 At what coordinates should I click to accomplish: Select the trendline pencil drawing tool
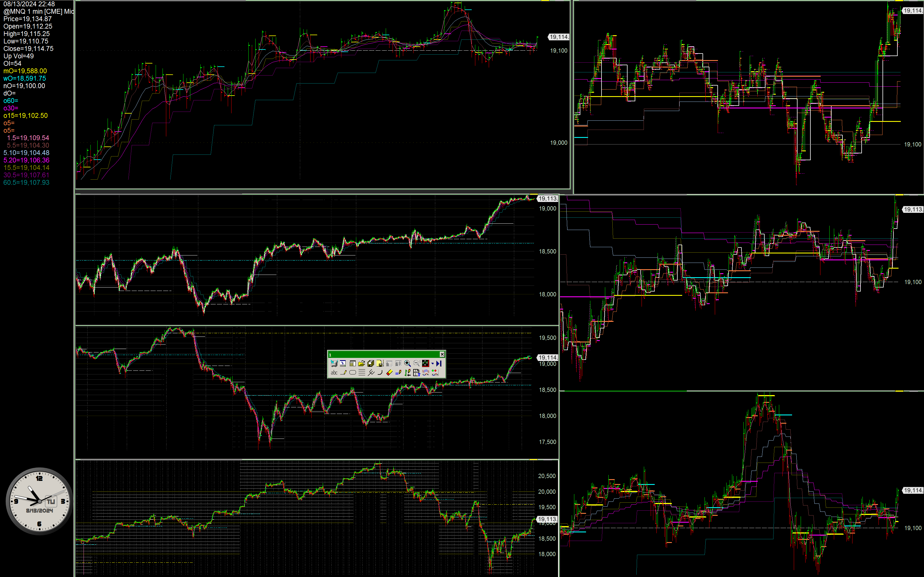click(x=343, y=373)
